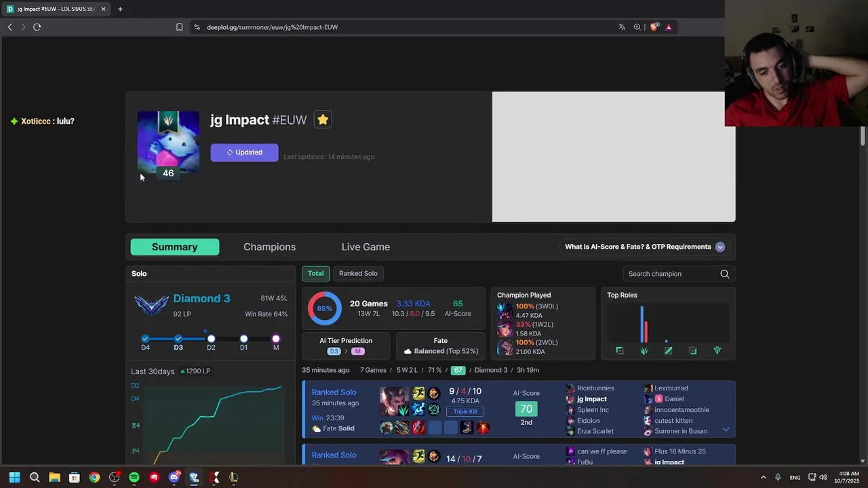The height and width of the screenshot is (488, 868).
Task: Open Ricebunnies player profile
Action: (x=595, y=388)
